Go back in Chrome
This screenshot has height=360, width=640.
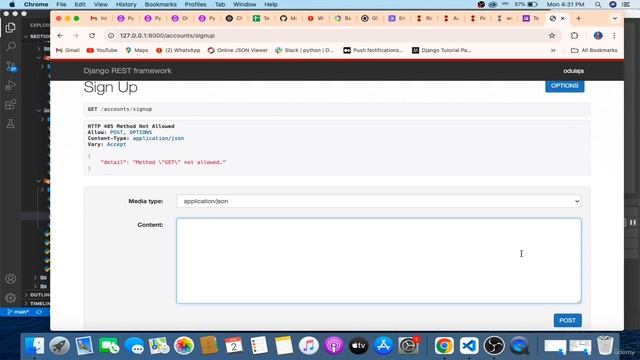(x=60, y=36)
